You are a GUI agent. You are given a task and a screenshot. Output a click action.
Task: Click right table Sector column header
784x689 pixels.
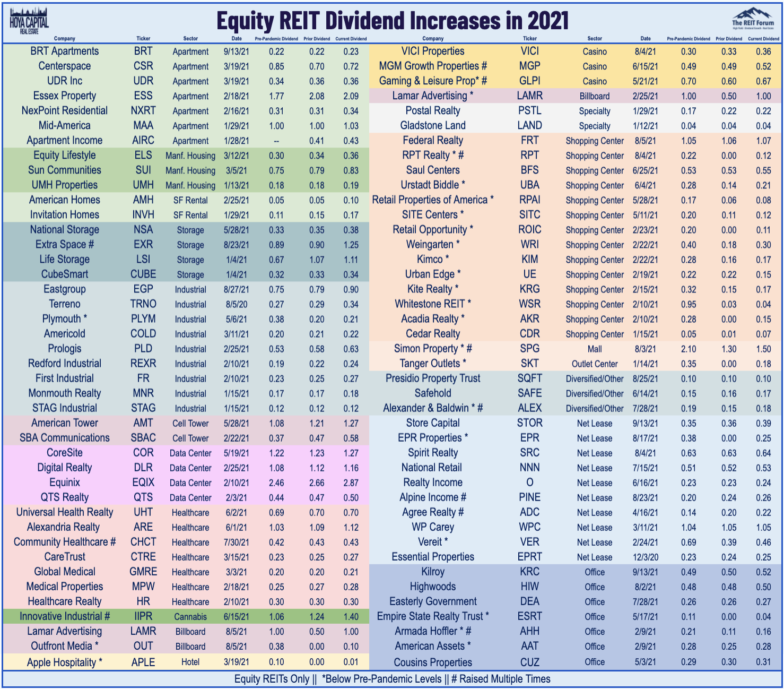[x=595, y=39]
